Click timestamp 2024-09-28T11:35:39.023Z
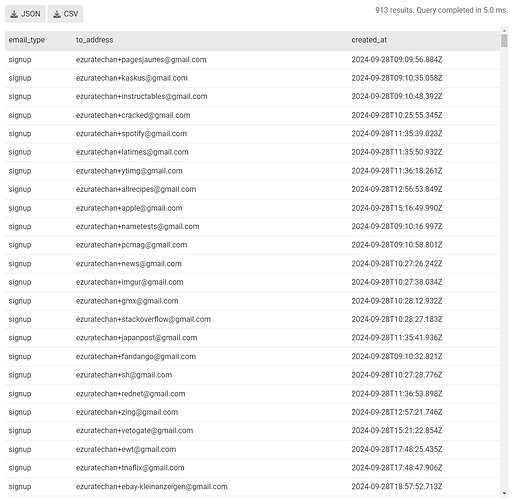 coord(397,134)
